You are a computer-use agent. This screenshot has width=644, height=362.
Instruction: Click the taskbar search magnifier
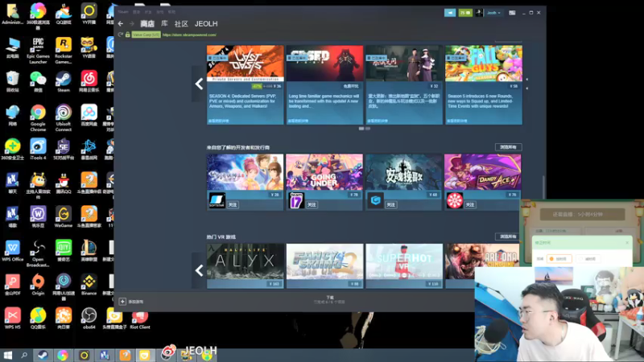point(24,355)
